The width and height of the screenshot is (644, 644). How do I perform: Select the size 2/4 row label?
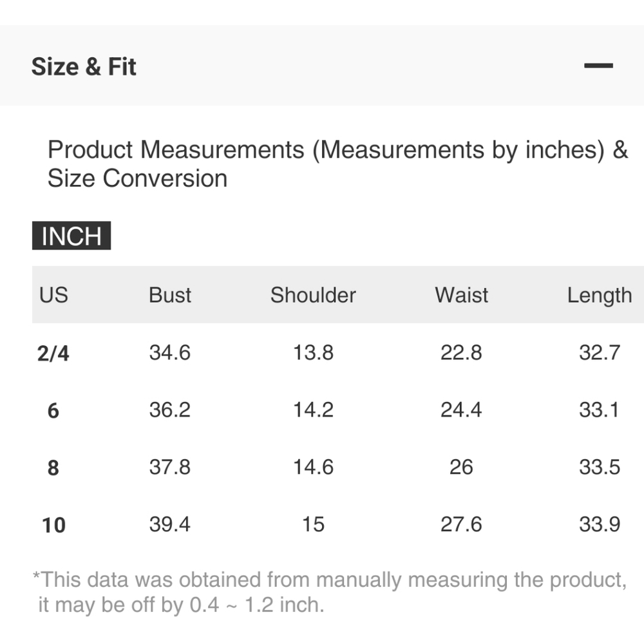(53, 353)
